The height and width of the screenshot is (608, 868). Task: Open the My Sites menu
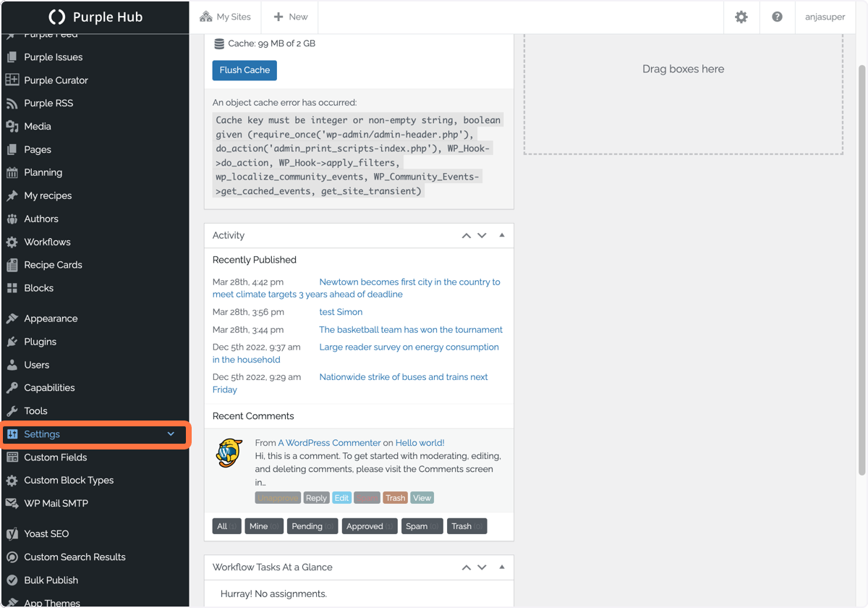(225, 17)
